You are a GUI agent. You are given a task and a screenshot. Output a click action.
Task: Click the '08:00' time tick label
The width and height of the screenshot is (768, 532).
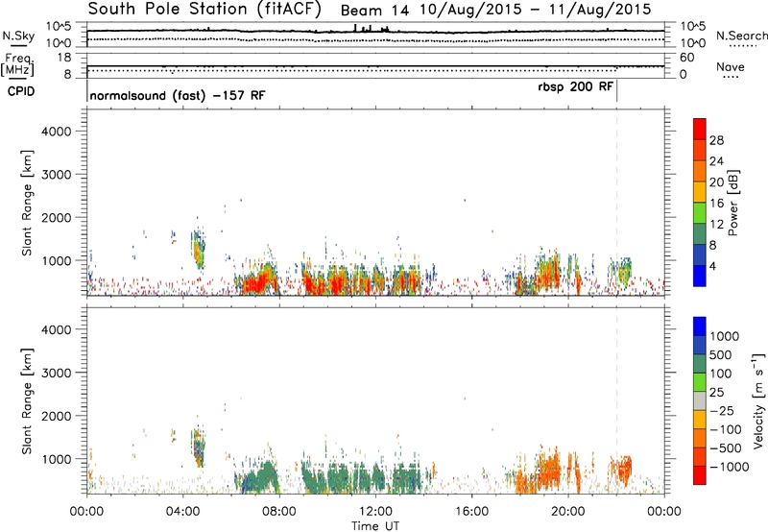pos(279,512)
